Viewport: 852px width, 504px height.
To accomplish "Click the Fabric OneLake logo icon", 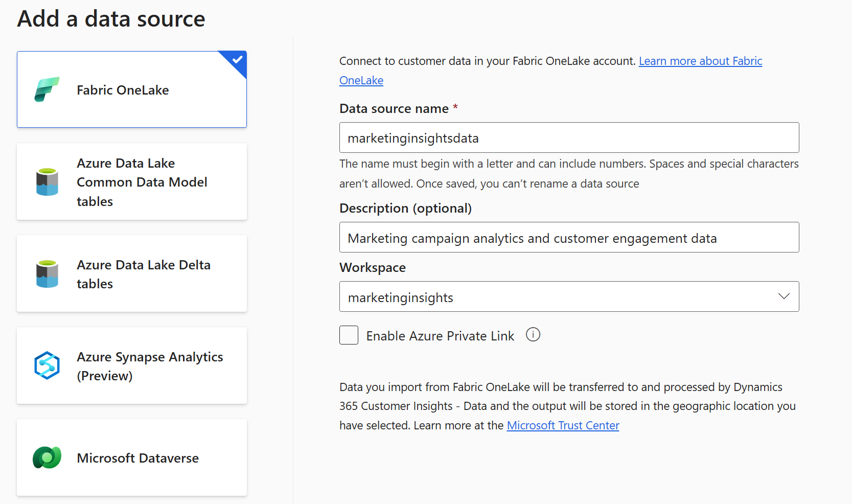I will (47, 89).
